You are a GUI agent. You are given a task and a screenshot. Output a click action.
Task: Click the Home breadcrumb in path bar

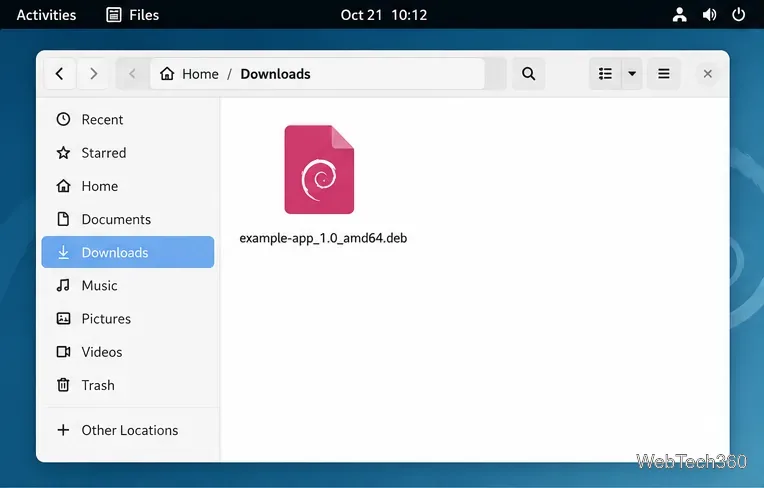tap(190, 74)
